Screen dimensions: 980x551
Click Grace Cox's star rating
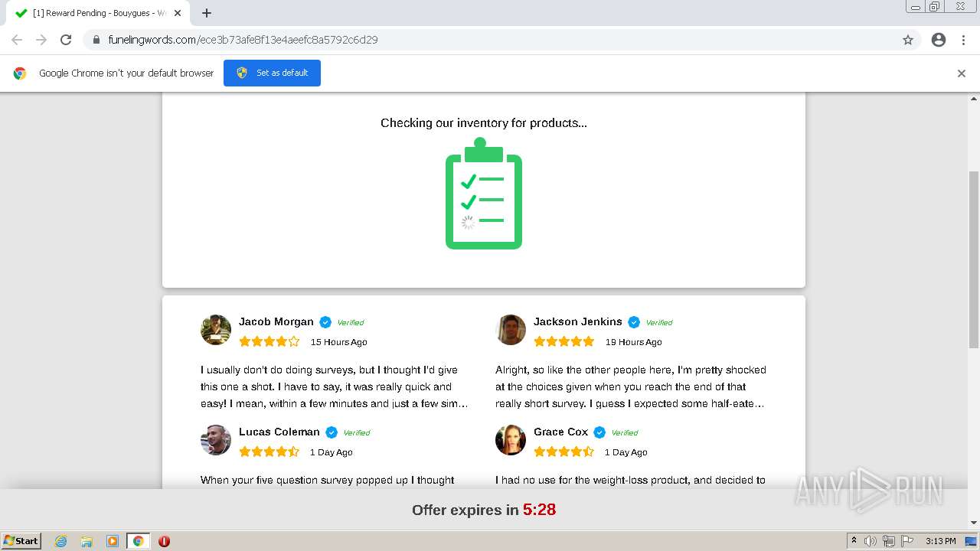click(564, 452)
